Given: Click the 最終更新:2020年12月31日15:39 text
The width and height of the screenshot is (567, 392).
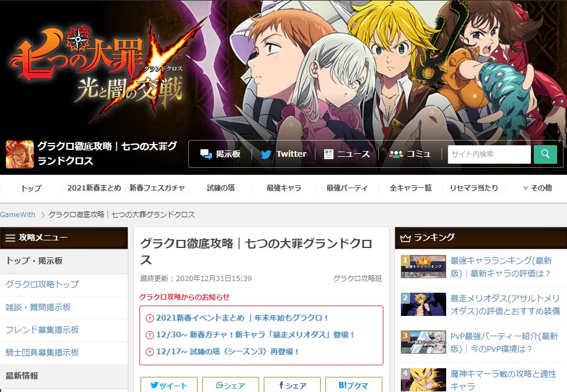Looking at the screenshot, I should click(x=196, y=278).
